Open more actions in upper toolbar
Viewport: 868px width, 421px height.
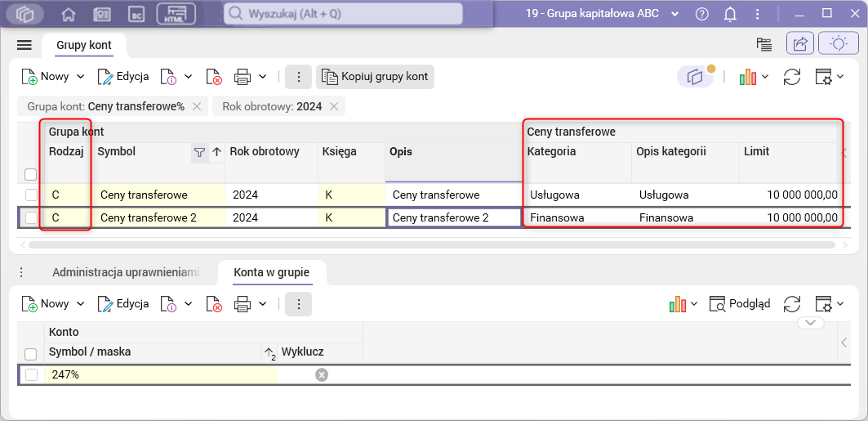point(298,77)
